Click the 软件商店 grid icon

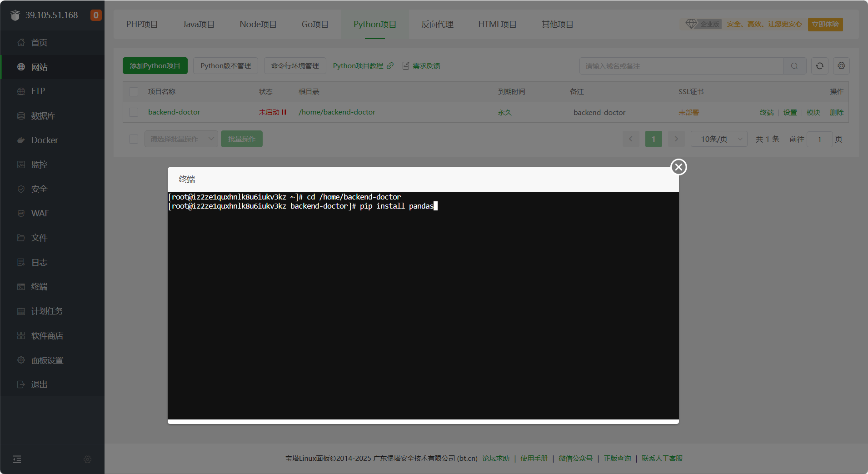click(21, 336)
